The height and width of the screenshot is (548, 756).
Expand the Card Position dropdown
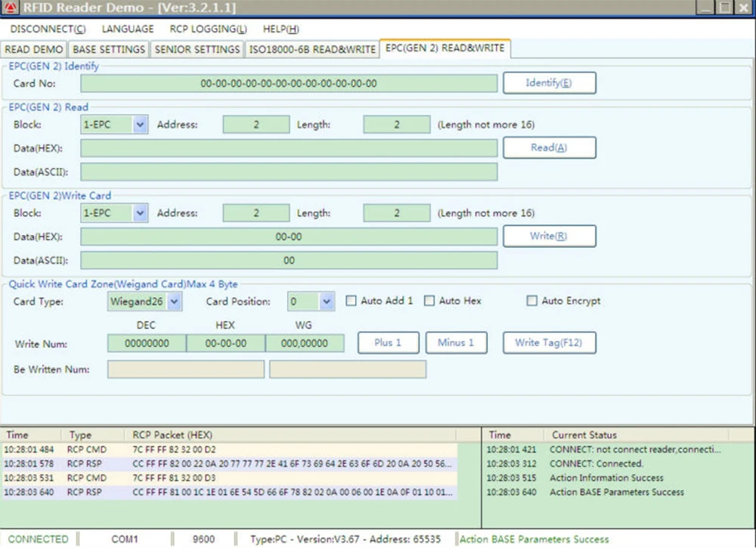tap(327, 302)
